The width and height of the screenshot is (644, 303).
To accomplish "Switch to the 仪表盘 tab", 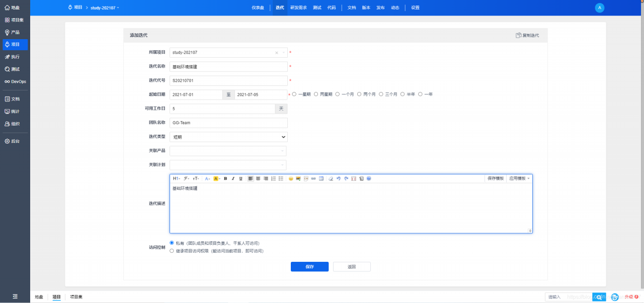I will pyautogui.click(x=258, y=8).
